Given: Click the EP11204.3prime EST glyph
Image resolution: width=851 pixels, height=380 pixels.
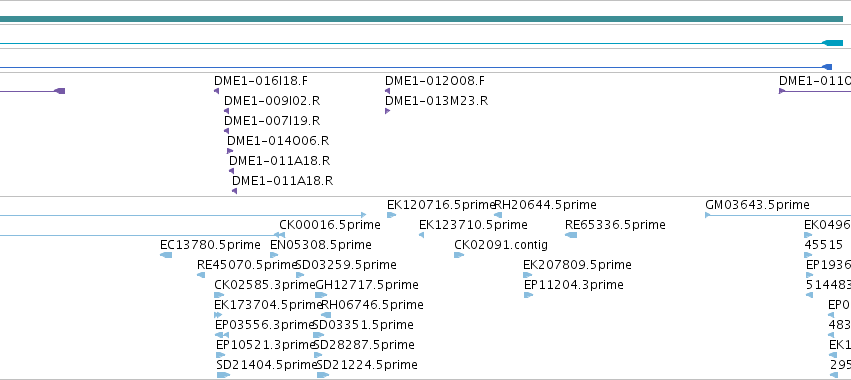Looking at the screenshot, I should pyautogui.click(x=529, y=295).
